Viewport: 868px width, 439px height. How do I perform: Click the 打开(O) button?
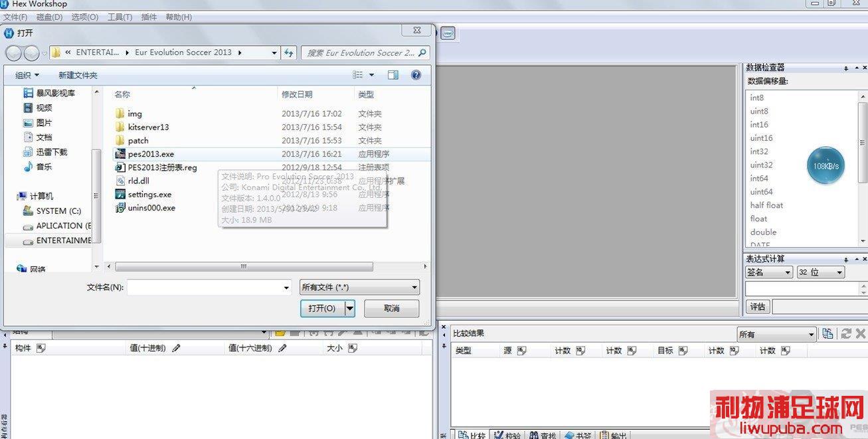click(323, 308)
